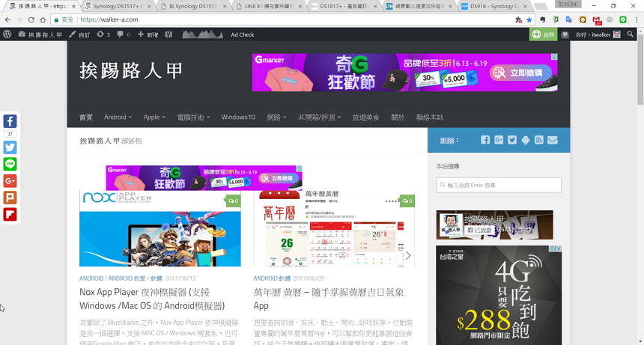The image size is (644, 345).
Task: Bookmark this page with the star icon
Action: 529,19
